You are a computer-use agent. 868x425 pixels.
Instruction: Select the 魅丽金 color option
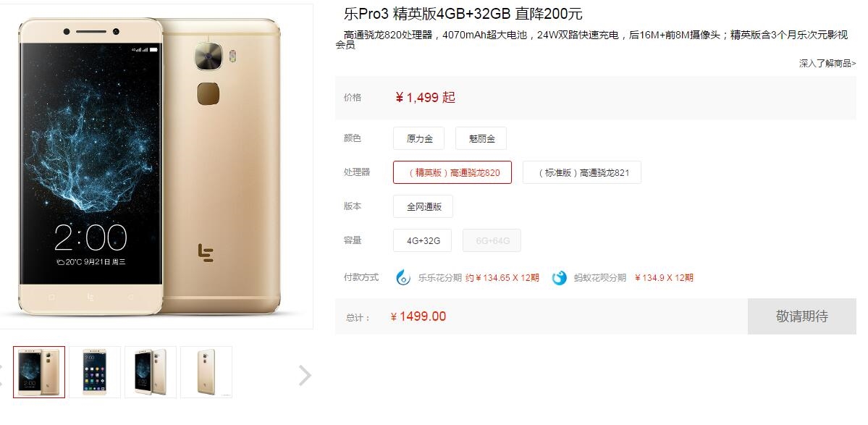click(481, 138)
